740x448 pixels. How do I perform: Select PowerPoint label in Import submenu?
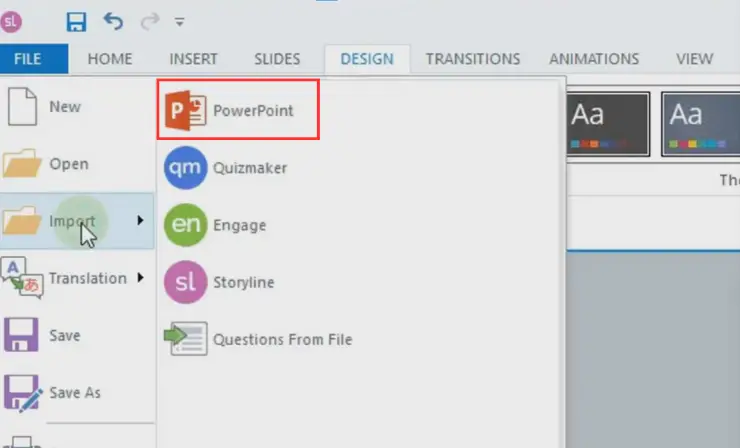click(253, 110)
